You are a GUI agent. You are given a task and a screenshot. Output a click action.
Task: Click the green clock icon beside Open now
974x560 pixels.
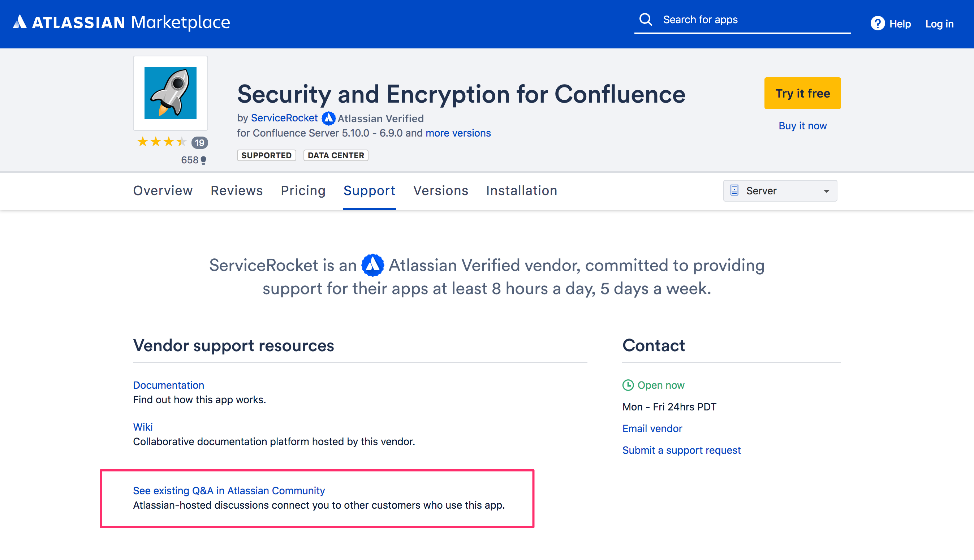[x=628, y=385]
